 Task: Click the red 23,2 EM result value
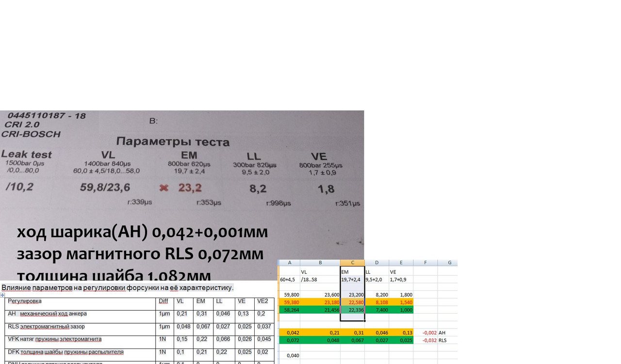tap(190, 188)
